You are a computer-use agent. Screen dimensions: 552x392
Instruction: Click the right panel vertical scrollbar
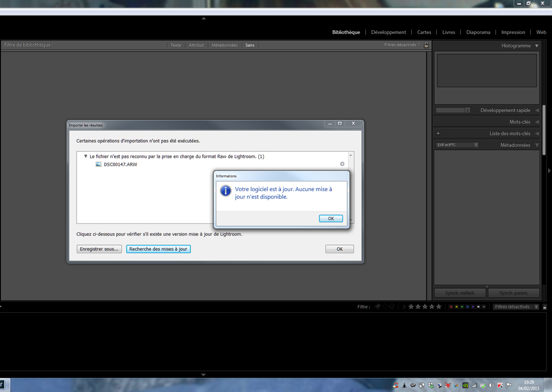544,130
